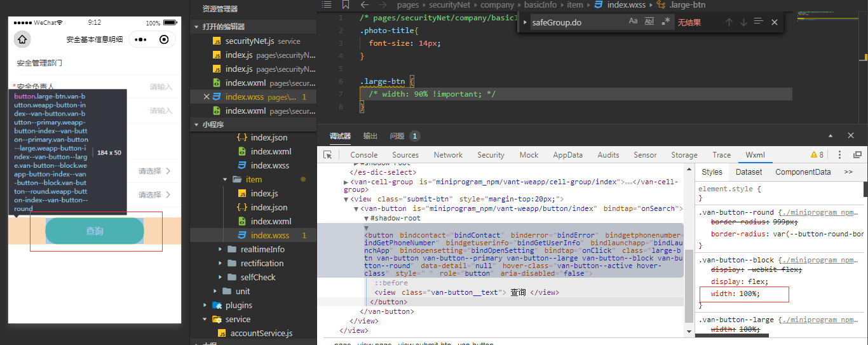Open the Console devtools tab
This screenshot has width=868, height=345.
pos(364,155)
